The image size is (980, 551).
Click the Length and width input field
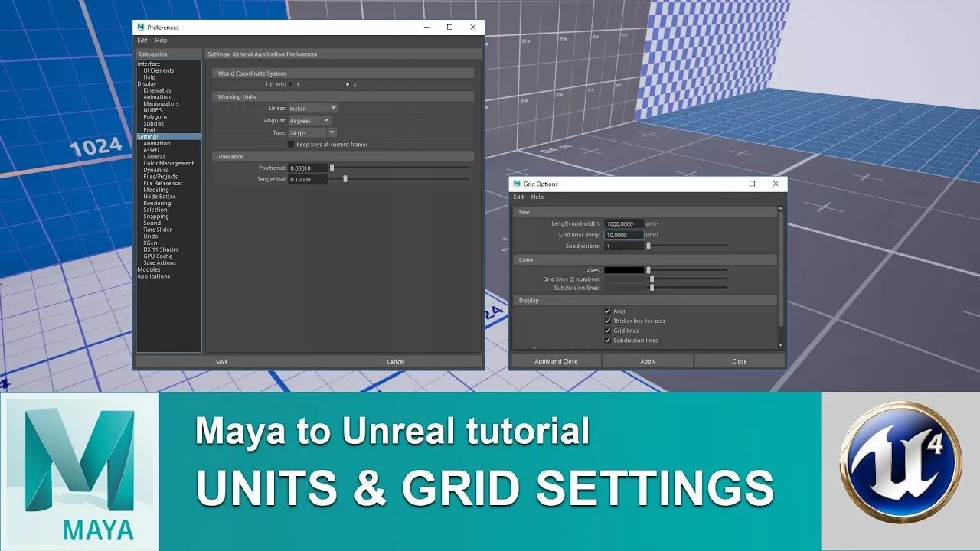tap(624, 223)
